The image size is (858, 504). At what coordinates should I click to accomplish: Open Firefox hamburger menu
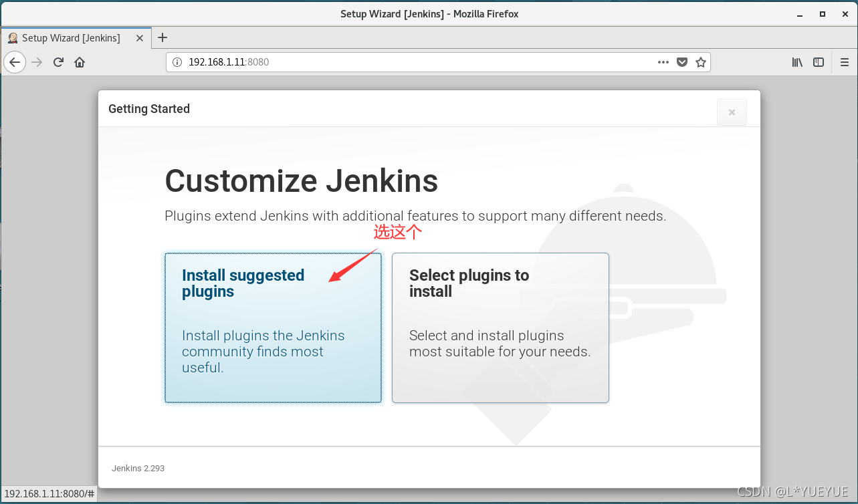pyautogui.click(x=844, y=62)
